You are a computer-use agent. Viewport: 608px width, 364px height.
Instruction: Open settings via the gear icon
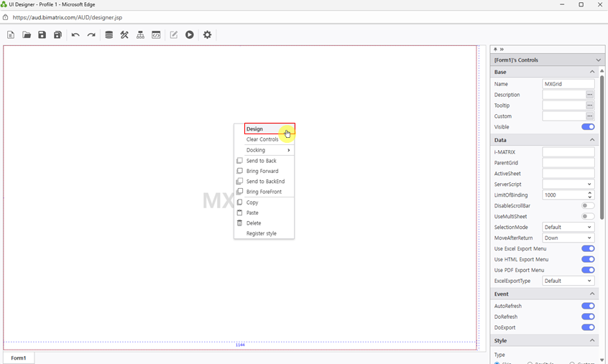click(x=207, y=34)
